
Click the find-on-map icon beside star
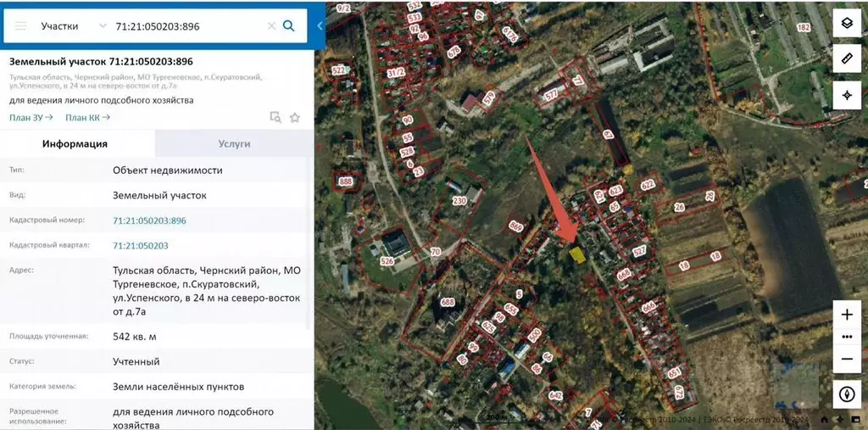pos(275,118)
